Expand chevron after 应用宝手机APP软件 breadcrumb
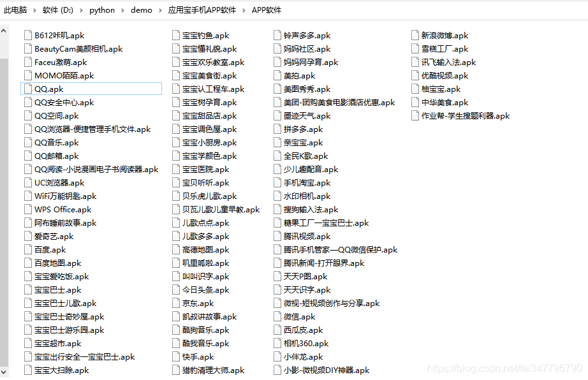 click(244, 10)
